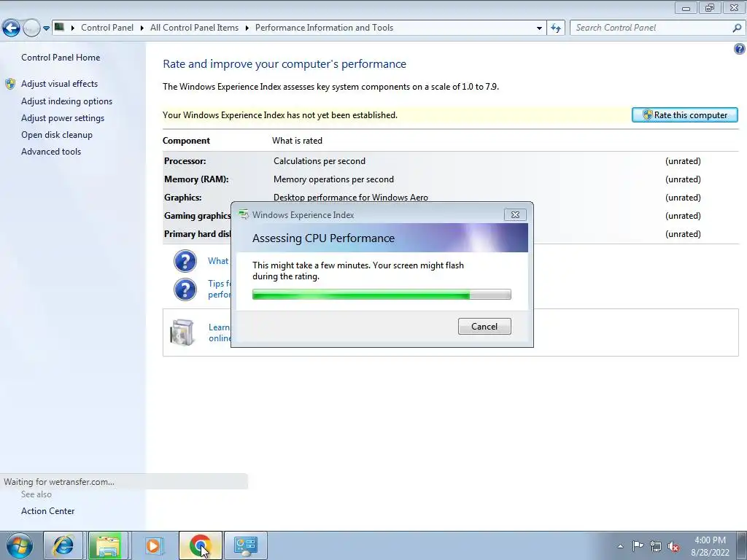Click the shield icon beside Adjust visual effects

coord(10,84)
